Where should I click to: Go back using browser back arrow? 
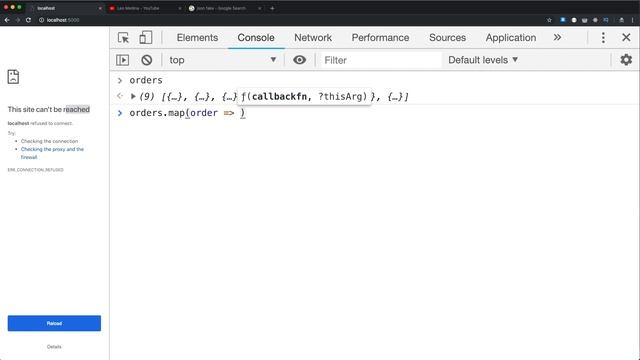(x=7, y=20)
